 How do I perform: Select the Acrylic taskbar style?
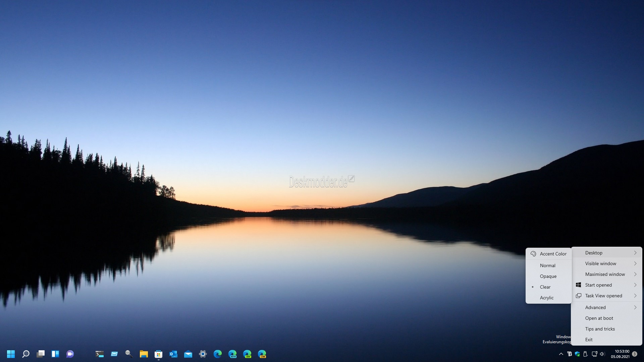coord(549,298)
